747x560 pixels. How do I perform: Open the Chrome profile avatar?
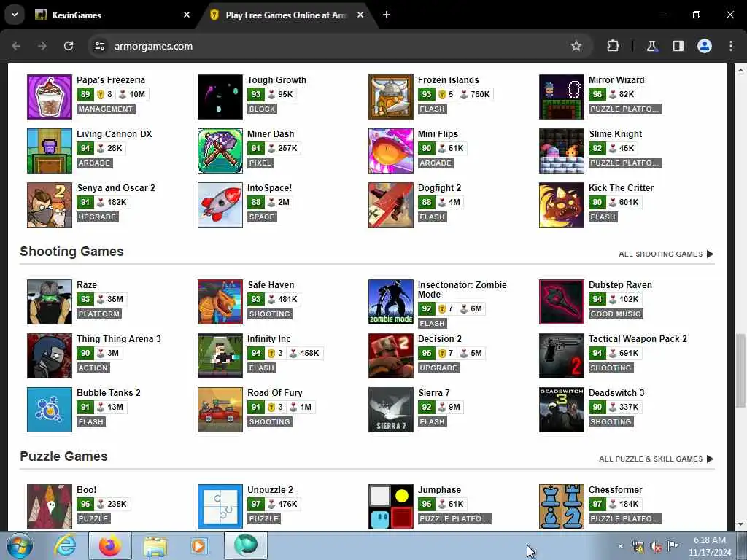705,46
